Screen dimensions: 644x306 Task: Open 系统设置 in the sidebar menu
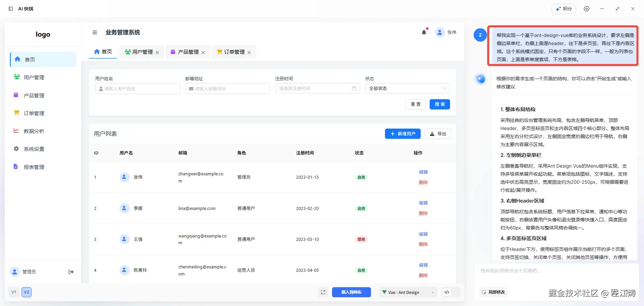pos(43,149)
